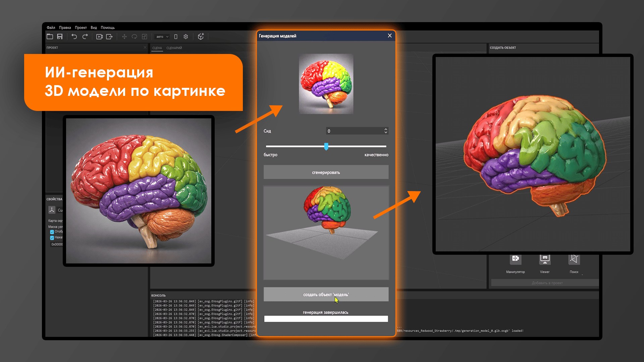
Task: Click the generated 3D brain preview in dialog
Action: tap(326, 233)
